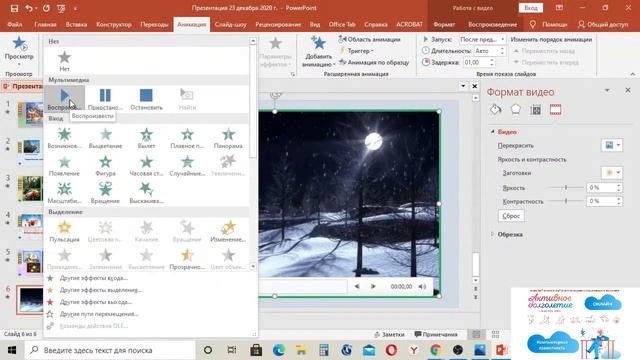This screenshot has height=360, width=640.
Task: Click the Windows Start button
Action: (x=12, y=350)
